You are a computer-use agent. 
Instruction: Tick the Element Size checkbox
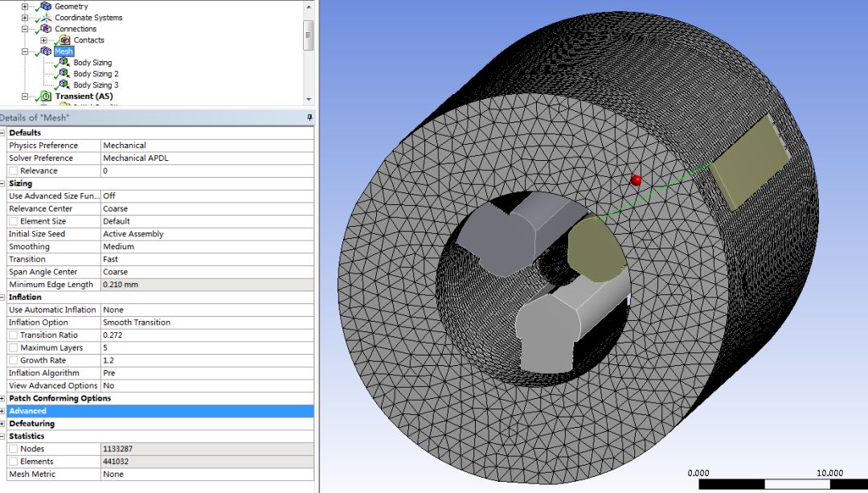pos(14,221)
